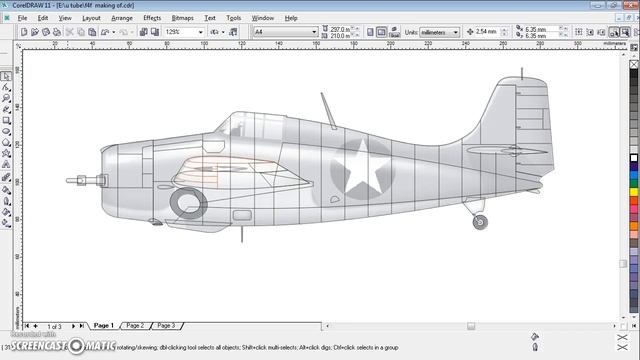640x360 pixels.
Task: Open the application launcher icon
Action: coord(214,32)
